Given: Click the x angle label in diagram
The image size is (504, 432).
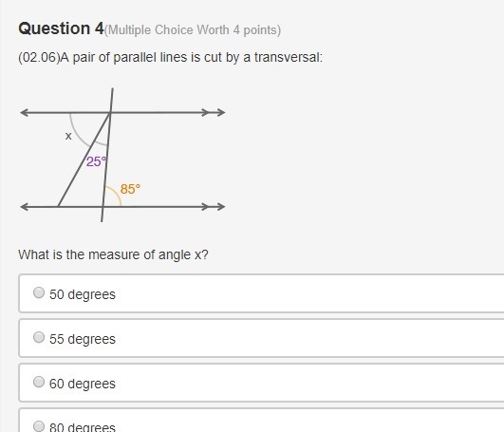Looking at the screenshot, I should click(68, 136).
